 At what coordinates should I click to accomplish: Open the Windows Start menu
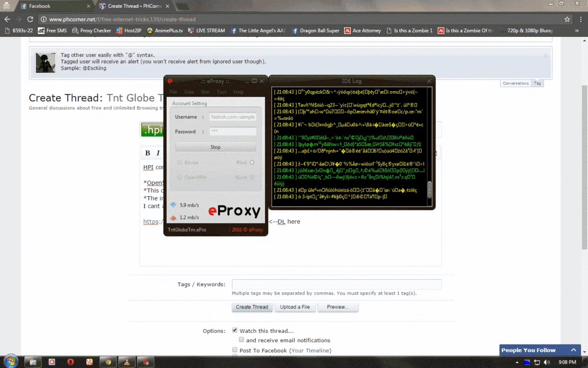point(10,362)
